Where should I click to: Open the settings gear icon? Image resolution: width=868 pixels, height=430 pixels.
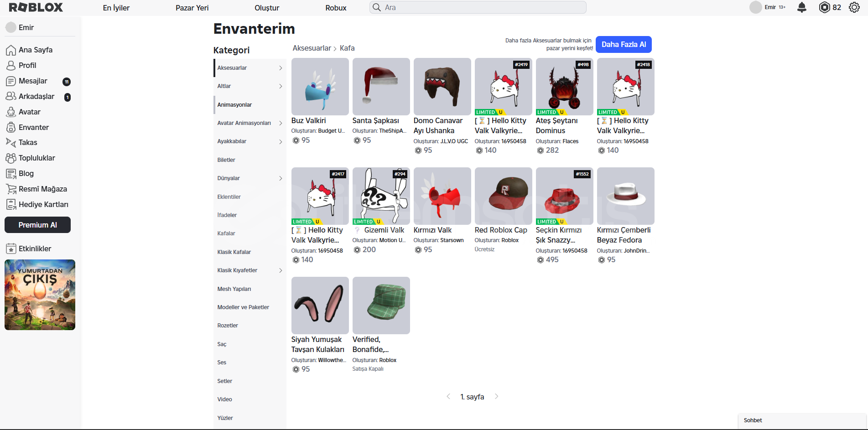click(x=854, y=7)
